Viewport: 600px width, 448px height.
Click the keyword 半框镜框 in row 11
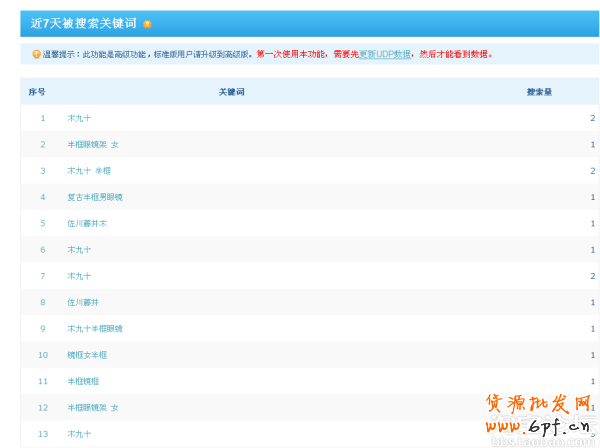click(x=83, y=381)
